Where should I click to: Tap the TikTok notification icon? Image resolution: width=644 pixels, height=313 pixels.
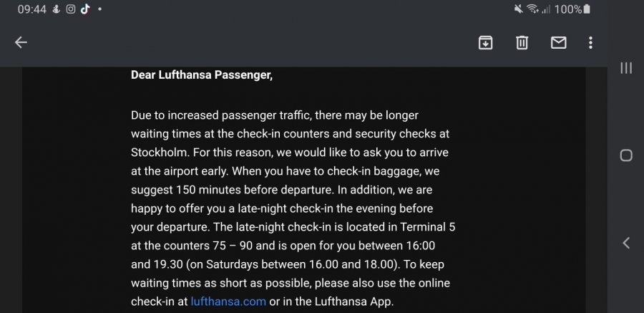(x=84, y=9)
